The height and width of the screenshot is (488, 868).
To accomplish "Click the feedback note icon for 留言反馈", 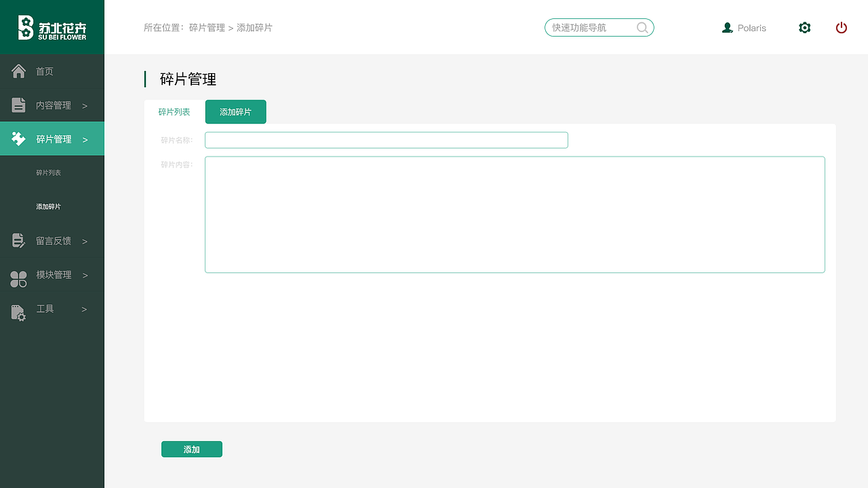I will pyautogui.click(x=19, y=241).
